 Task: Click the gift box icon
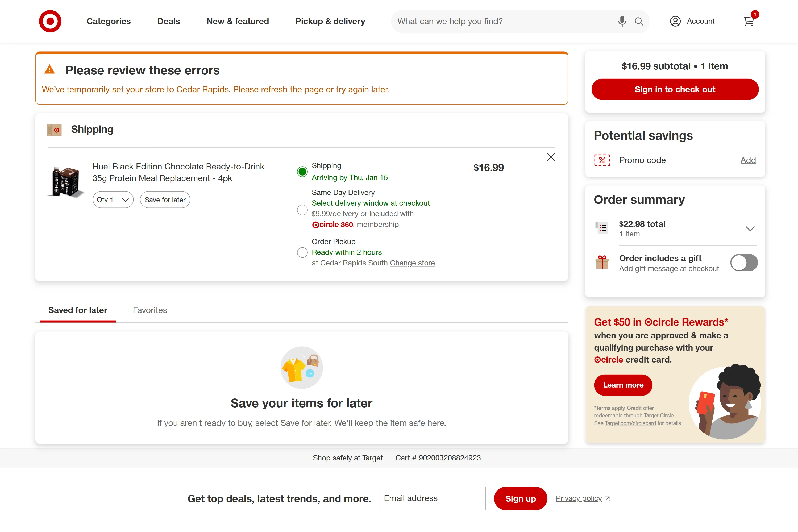[602, 262]
